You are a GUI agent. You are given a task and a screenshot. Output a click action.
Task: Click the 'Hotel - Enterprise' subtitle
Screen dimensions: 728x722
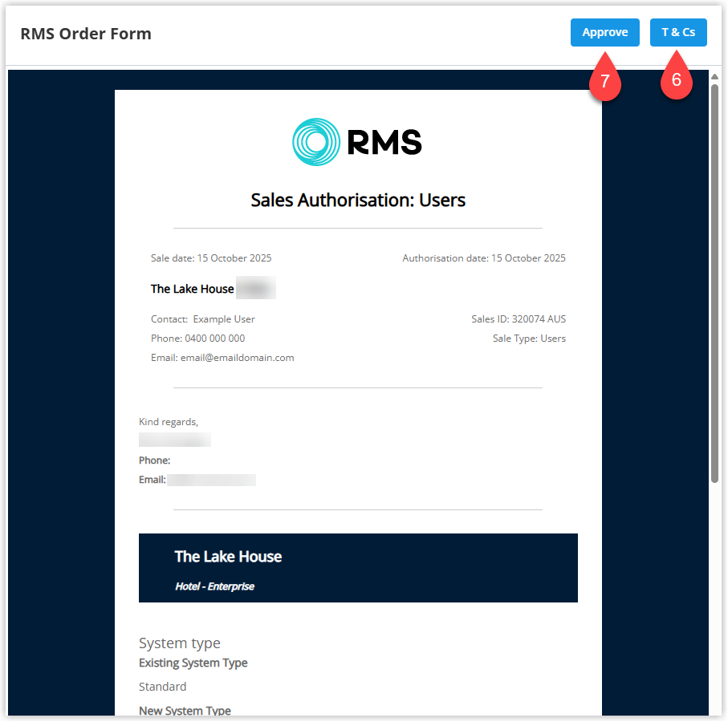tap(214, 586)
